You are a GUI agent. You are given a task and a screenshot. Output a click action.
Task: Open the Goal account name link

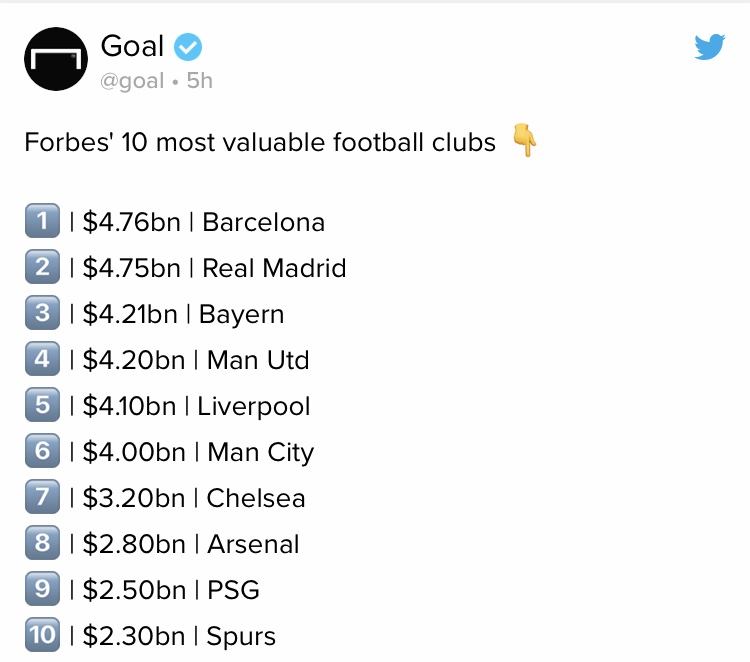(x=132, y=45)
